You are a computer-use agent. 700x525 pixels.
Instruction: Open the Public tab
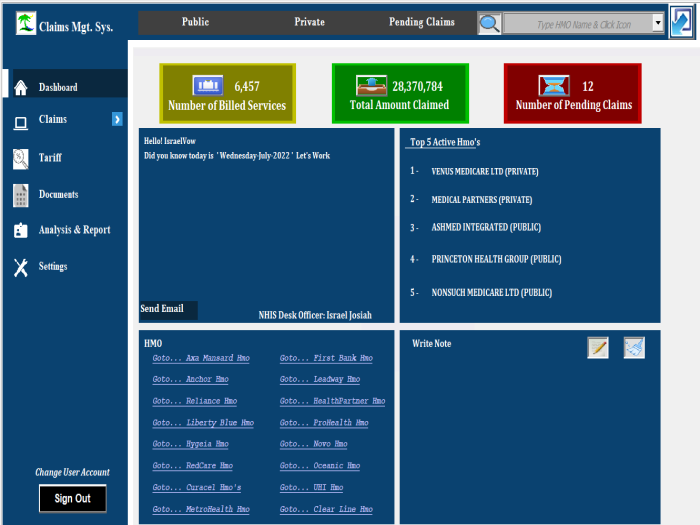[195, 22]
